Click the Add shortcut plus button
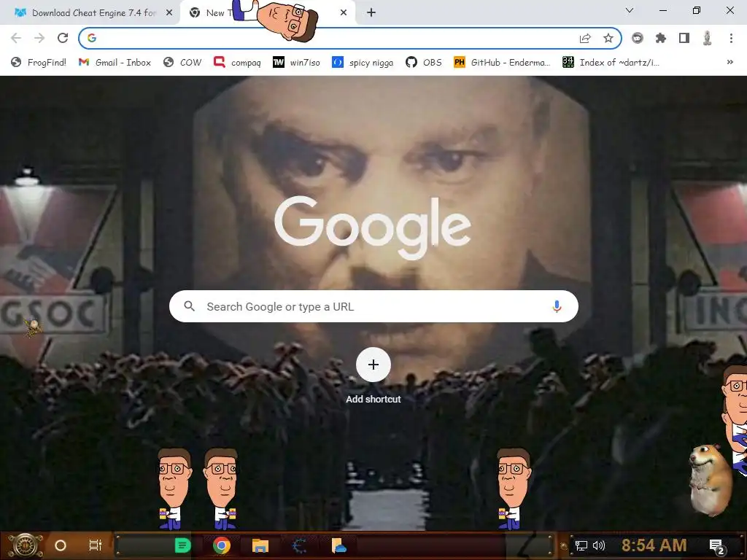The height and width of the screenshot is (560, 747). (373, 365)
